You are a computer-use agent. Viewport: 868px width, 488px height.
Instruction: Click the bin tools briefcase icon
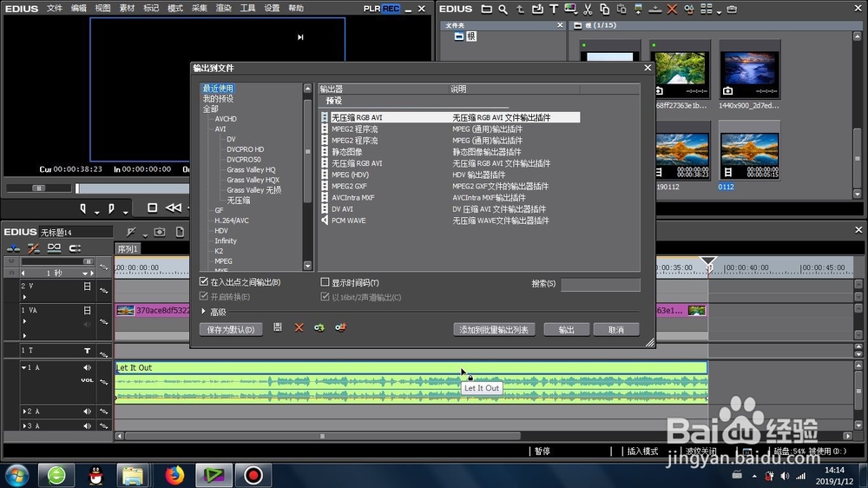[732, 9]
